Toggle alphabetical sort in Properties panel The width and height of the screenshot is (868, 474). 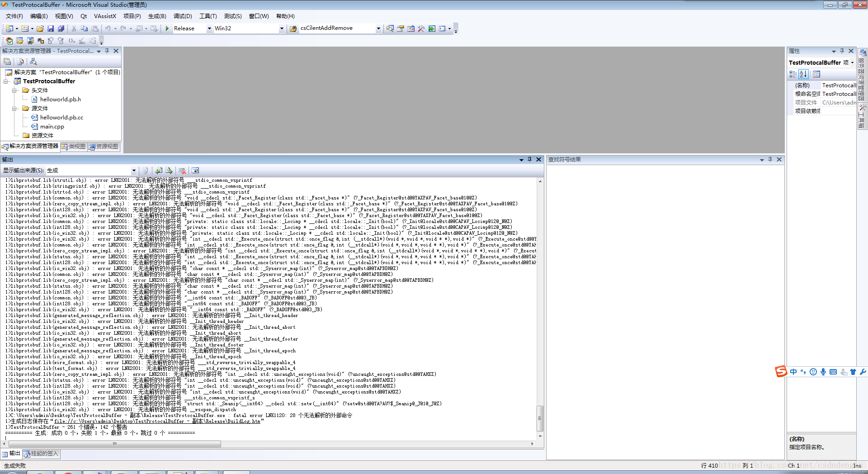pos(803,74)
